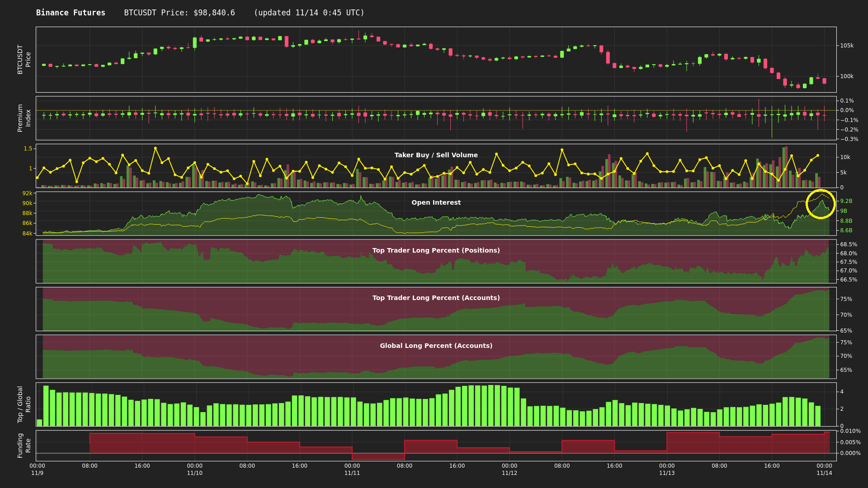The image size is (868, 488).
Task: Click the negative funding rate bar below zero
Action: point(378,456)
